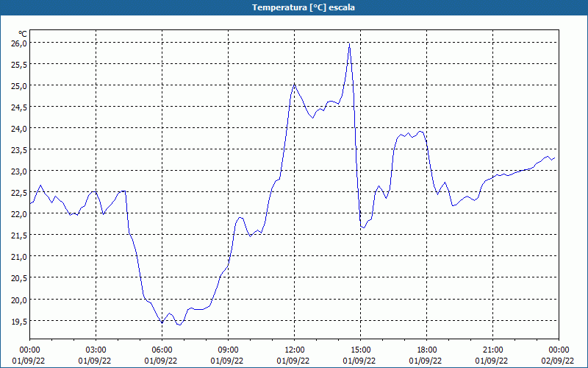Click the 21,0 y-axis label

[x=20, y=257]
